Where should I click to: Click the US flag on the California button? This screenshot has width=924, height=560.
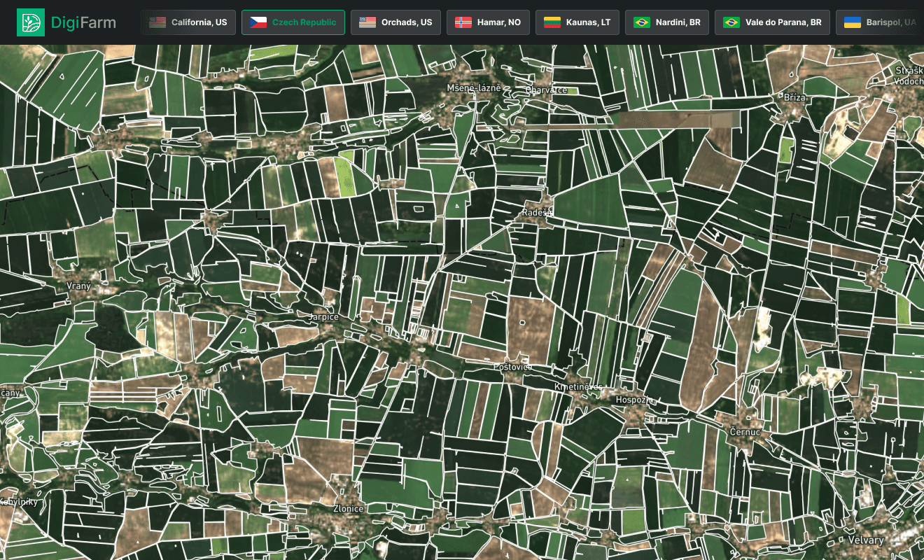(157, 22)
